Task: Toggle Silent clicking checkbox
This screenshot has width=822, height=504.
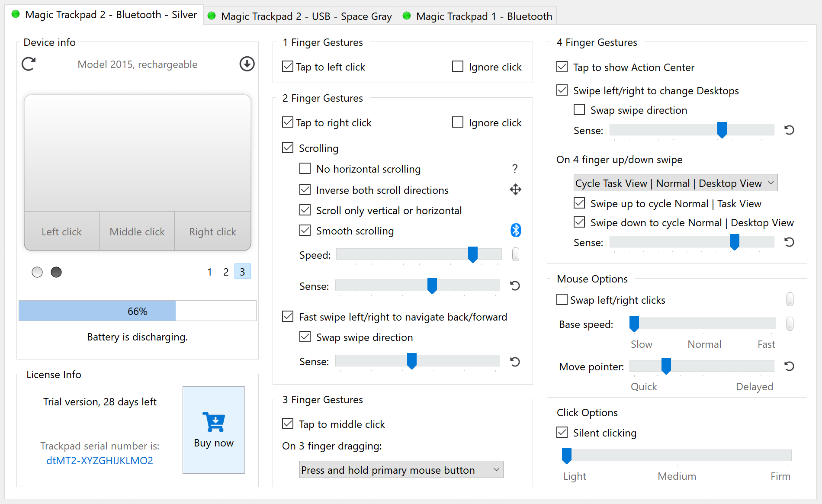Action: click(562, 432)
